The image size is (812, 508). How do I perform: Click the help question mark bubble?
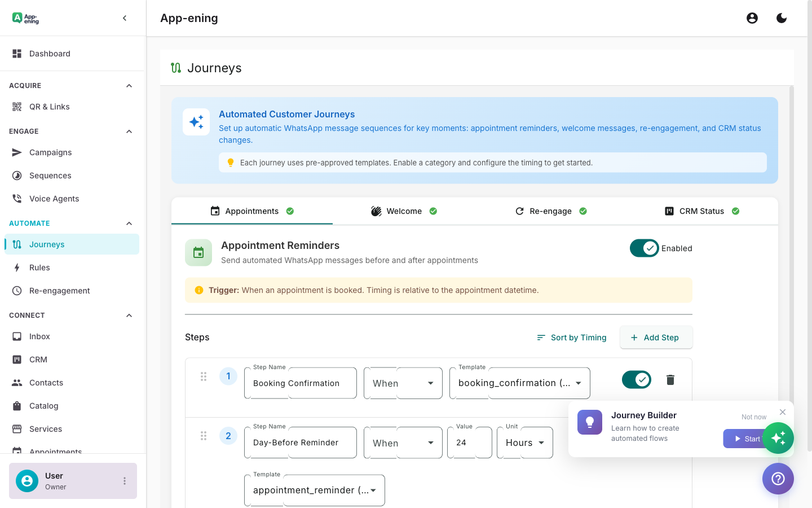(778, 479)
